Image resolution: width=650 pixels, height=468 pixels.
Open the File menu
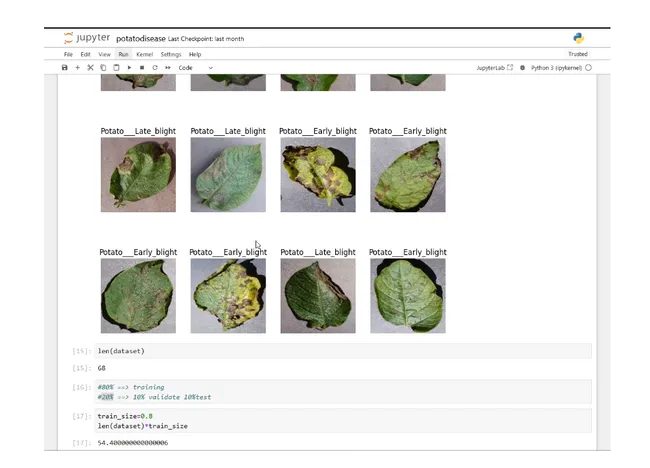[x=68, y=54]
